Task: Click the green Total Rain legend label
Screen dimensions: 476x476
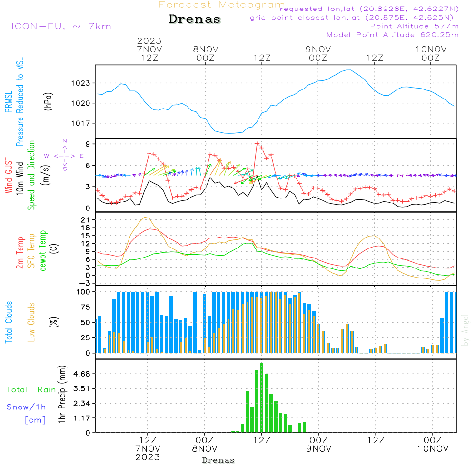Action: [31, 390]
